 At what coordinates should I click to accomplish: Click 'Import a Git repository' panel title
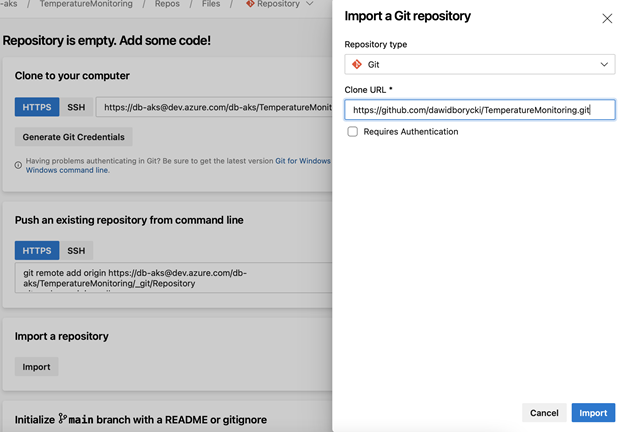pyautogui.click(x=408, y=16)
